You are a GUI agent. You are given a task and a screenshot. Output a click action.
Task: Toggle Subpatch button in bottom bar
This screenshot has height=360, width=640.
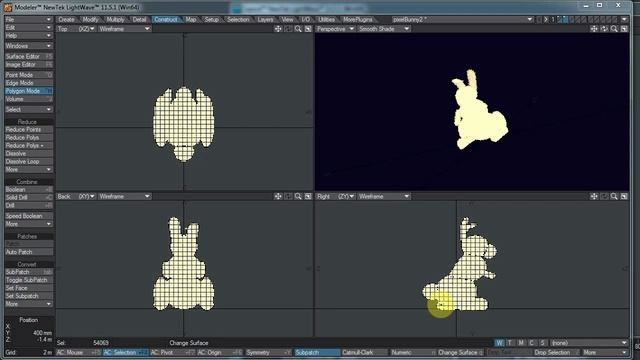click(317, 352)
